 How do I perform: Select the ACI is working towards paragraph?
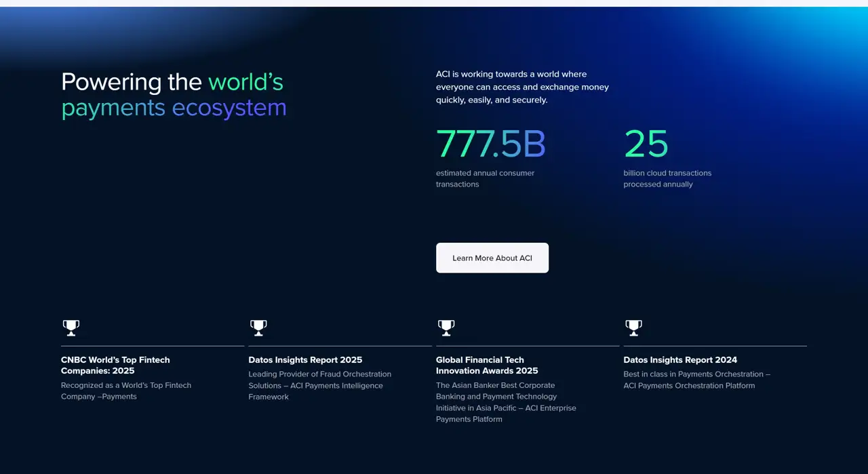522,87
